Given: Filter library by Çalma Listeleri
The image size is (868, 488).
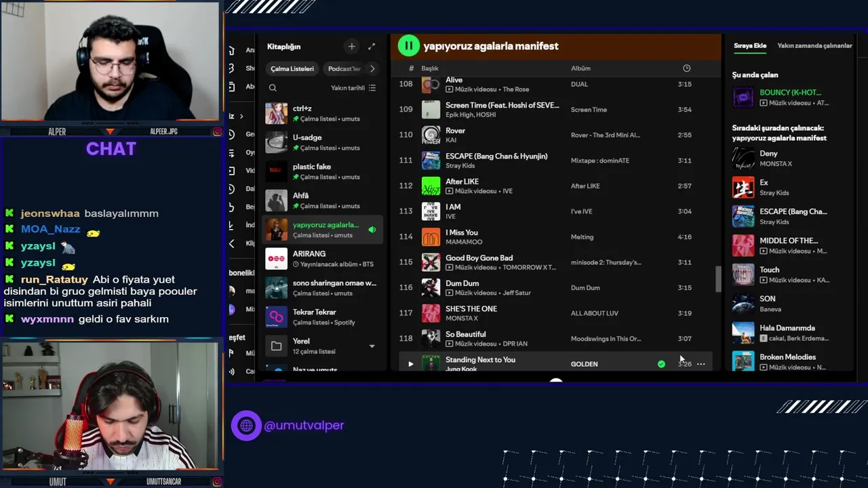Looking at the screenshot, I should tap(292, 68).
